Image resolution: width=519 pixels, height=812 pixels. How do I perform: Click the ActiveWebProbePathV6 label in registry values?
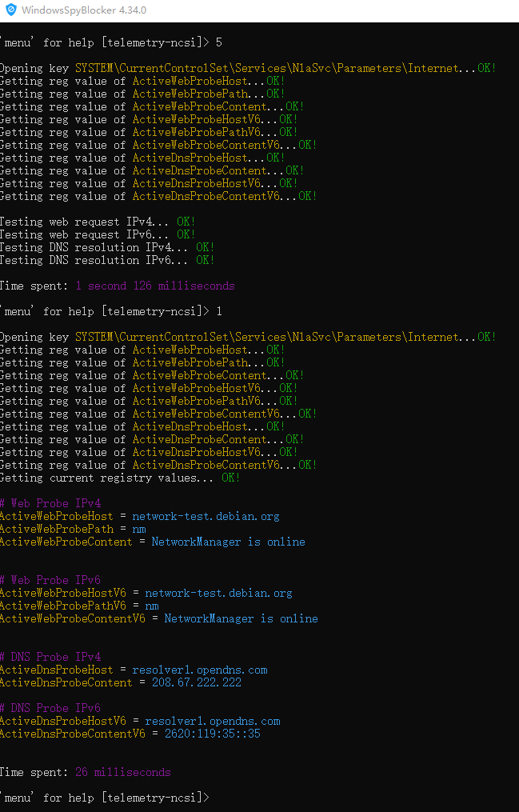click(63, 606)
